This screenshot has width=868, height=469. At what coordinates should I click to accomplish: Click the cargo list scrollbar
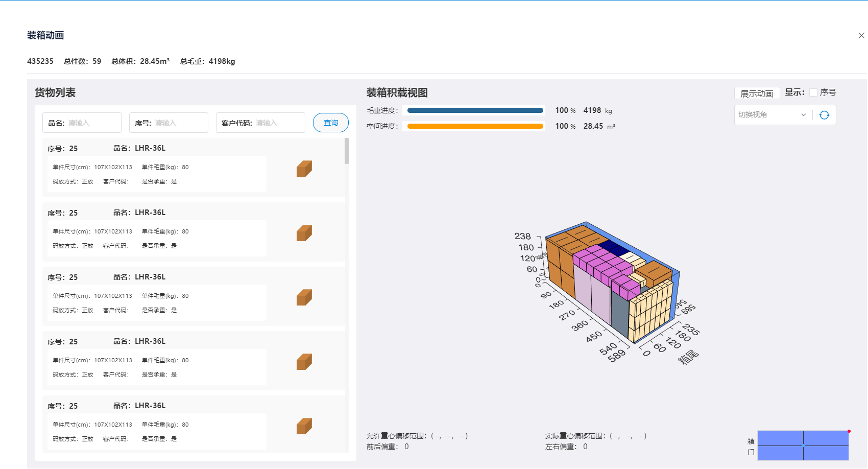coord(347,151)
